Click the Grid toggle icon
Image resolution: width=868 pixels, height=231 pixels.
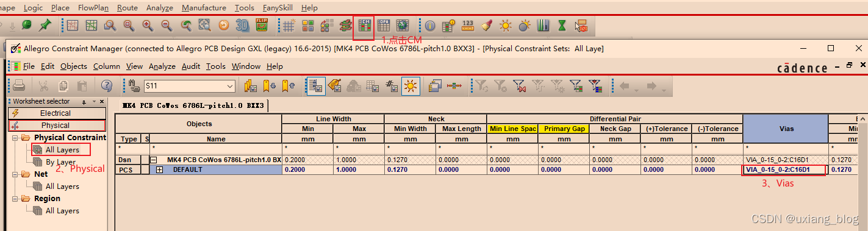pyautogui.click(x=289, y=26)
